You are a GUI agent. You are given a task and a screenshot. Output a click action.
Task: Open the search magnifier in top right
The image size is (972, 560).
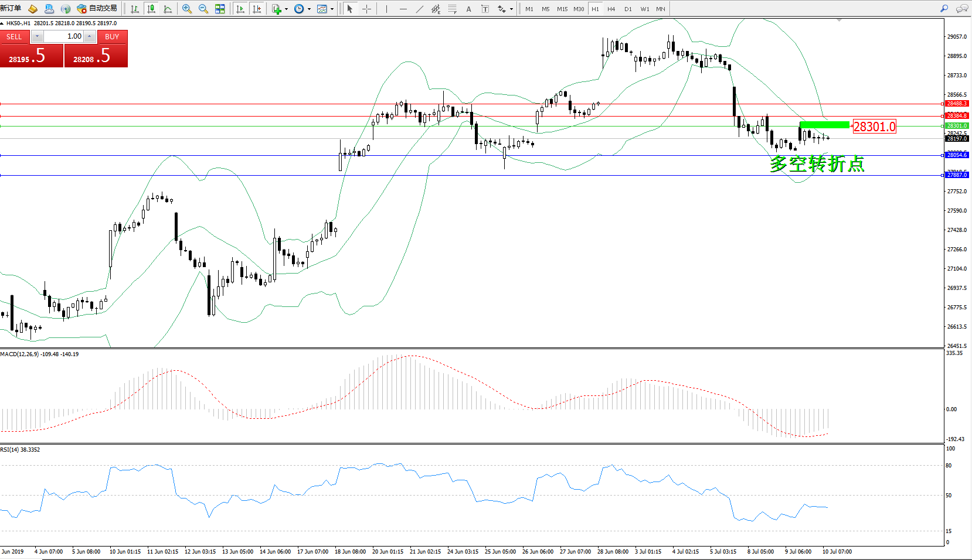click(x=944, y=9)
